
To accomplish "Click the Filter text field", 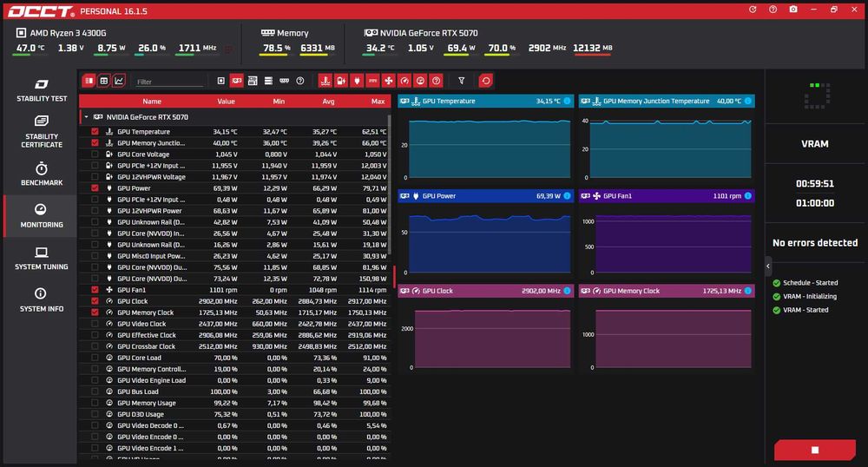I will pyautogui.click(x=169, y=82).
